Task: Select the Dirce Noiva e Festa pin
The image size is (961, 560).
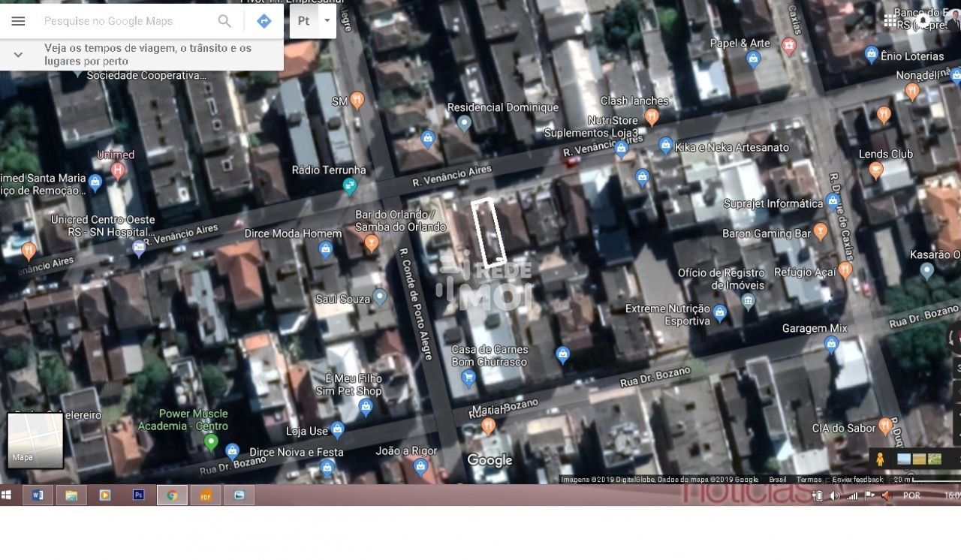Action: [x=327, y=467]
